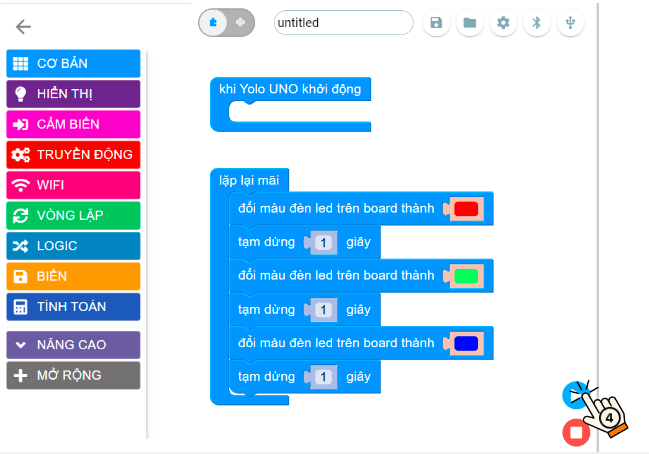
Task: Click the save project icon
Action: tap(435, 23)
